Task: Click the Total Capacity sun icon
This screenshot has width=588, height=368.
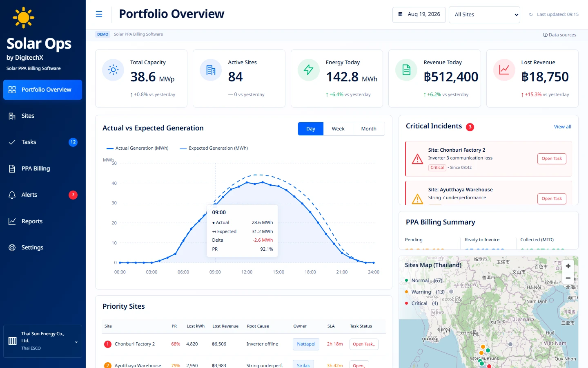Action: pos(113,70)
